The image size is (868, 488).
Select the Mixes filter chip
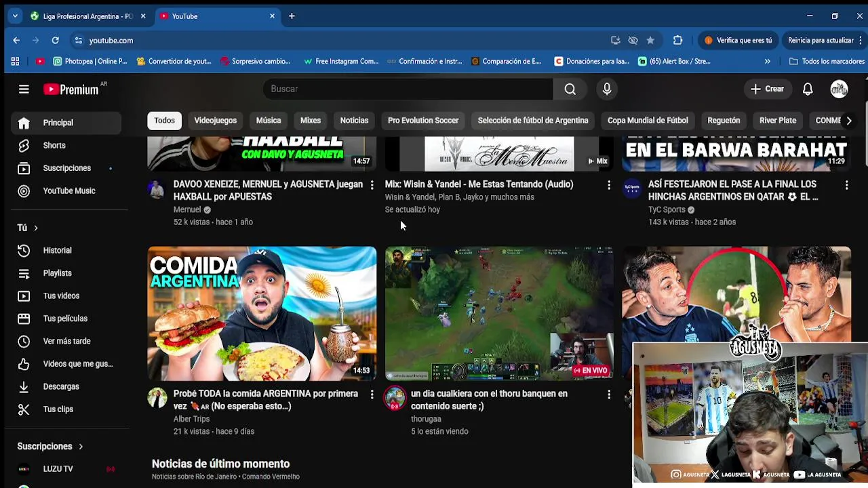311,121
